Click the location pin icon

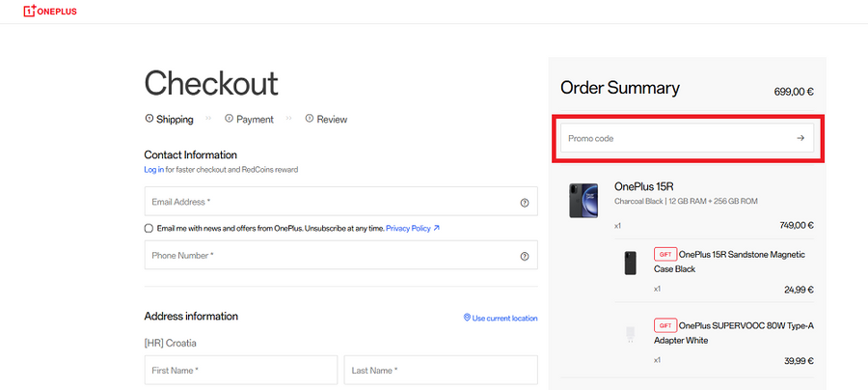pyautogui.click(x=467, y=318)
